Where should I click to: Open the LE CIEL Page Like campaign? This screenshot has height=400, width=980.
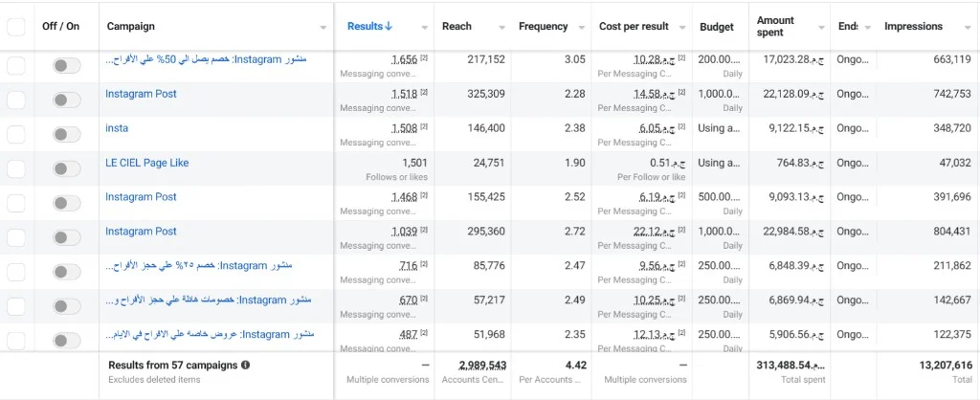point(146,163)
